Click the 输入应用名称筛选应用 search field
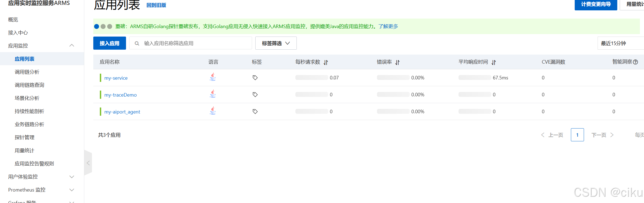This screenshot has width=644, height=203. pos(191,43)
